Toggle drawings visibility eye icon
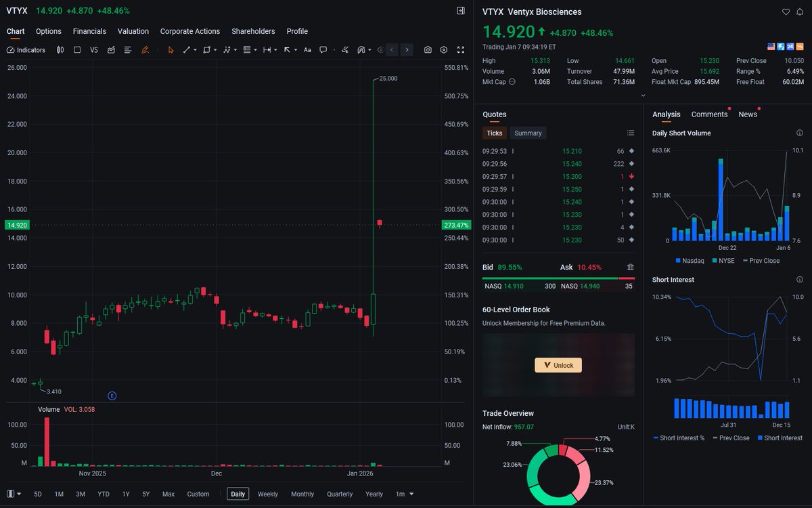The height and width of the screenshot is (508, 812). [381, 49]
